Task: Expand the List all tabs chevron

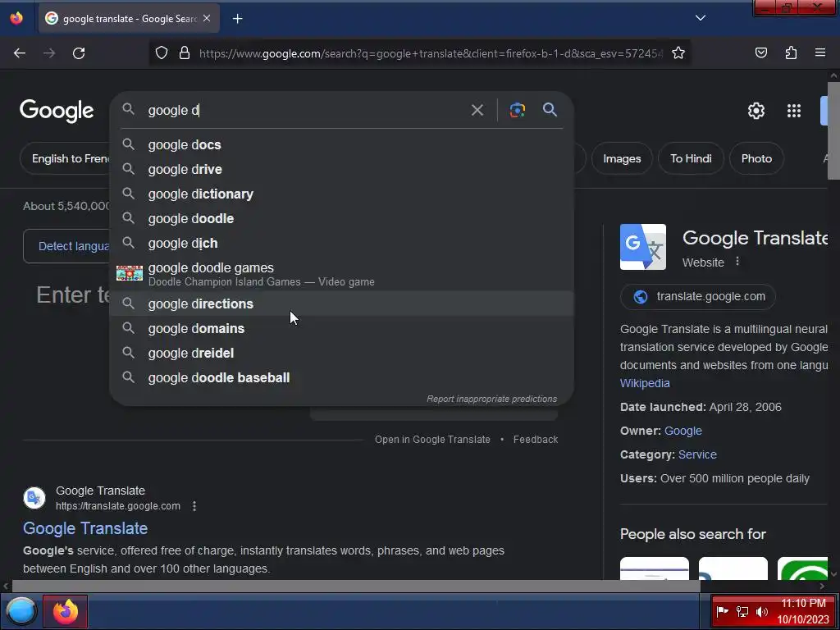Action: click(701, 18)
